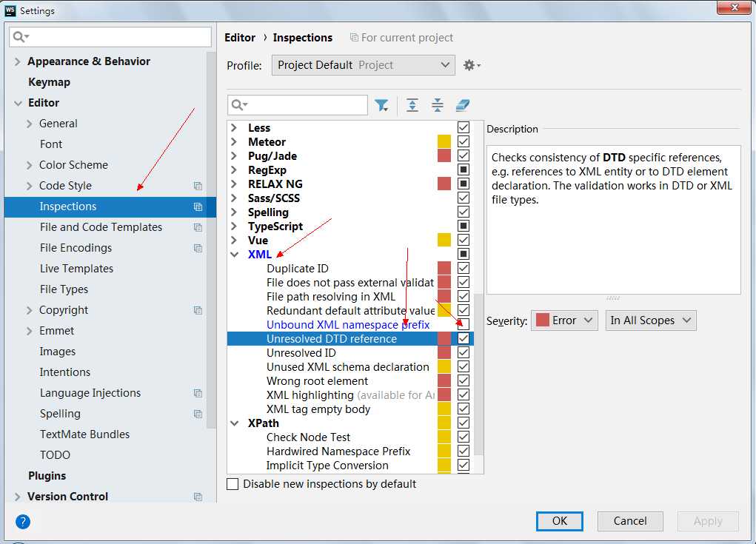Click the filter inspections funnel icon
756x544 pixels.
[381, 105]
